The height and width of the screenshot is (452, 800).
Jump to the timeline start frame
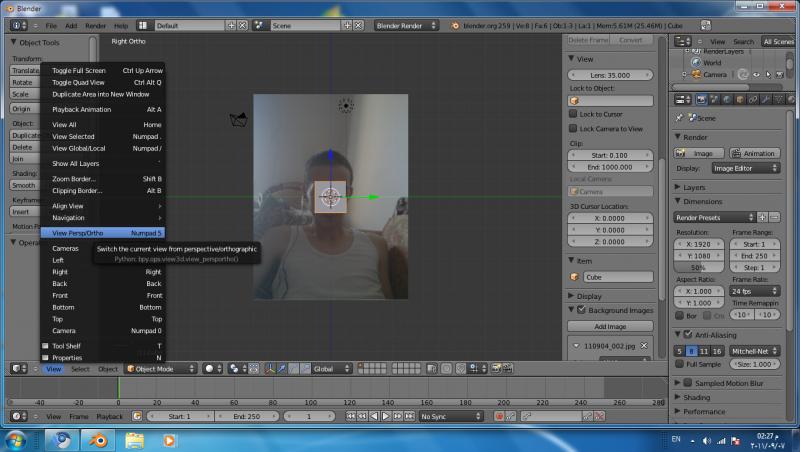click(x=351, y=416)
